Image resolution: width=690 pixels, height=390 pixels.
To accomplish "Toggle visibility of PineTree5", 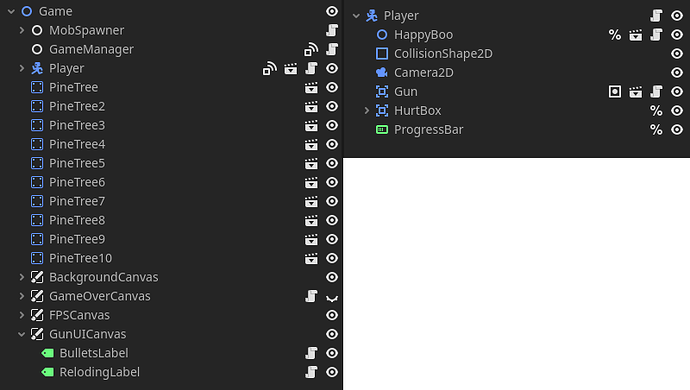I will (x=332, y=163).
